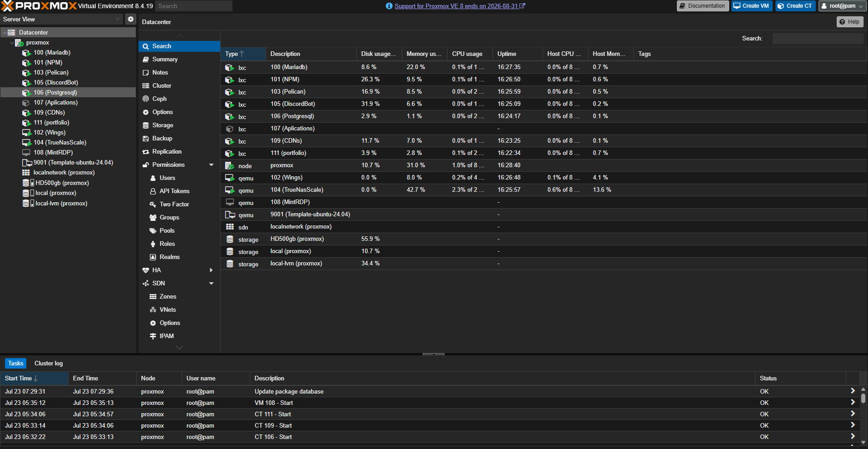Viewport: 868px width, 449px height.
Task: Click the proxmox node icon in tree
Action: pos(19,43)
